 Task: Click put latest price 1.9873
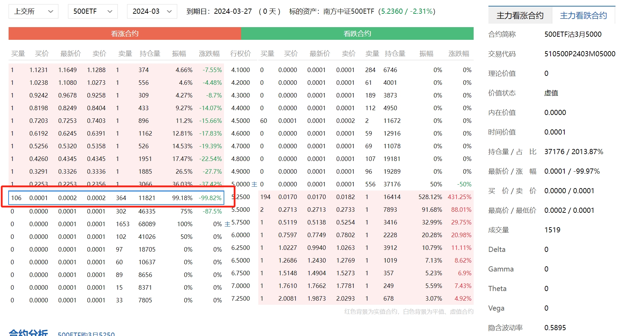(317, 299)
